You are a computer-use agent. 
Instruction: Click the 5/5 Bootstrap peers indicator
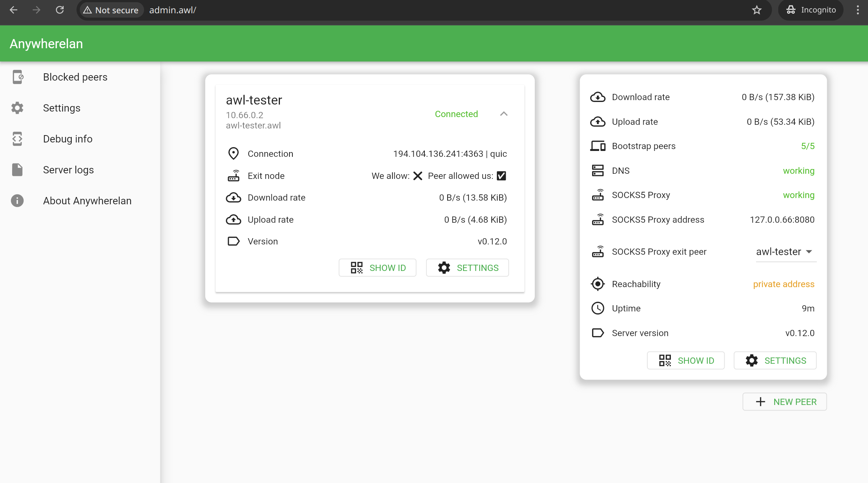pos(808,146)
